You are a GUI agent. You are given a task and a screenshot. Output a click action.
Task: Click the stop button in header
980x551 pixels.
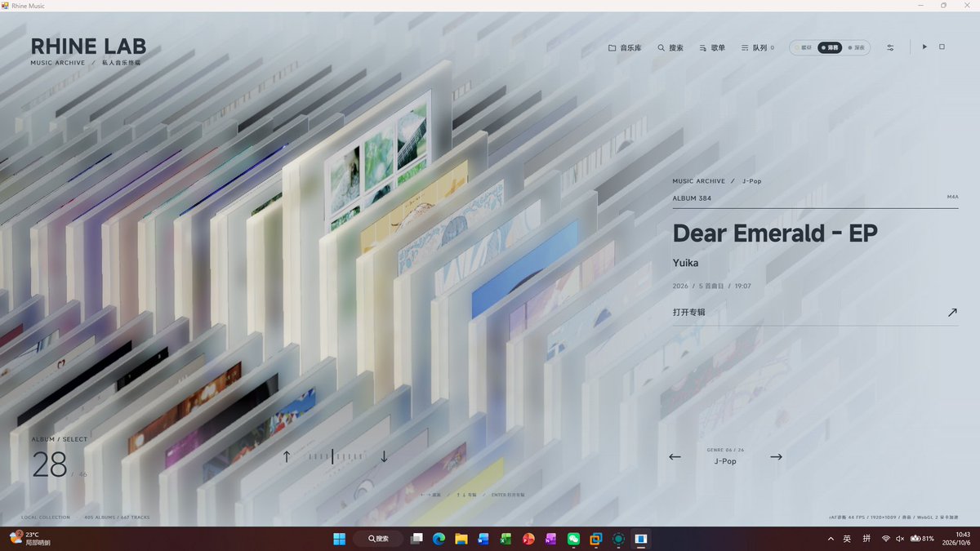942,47
